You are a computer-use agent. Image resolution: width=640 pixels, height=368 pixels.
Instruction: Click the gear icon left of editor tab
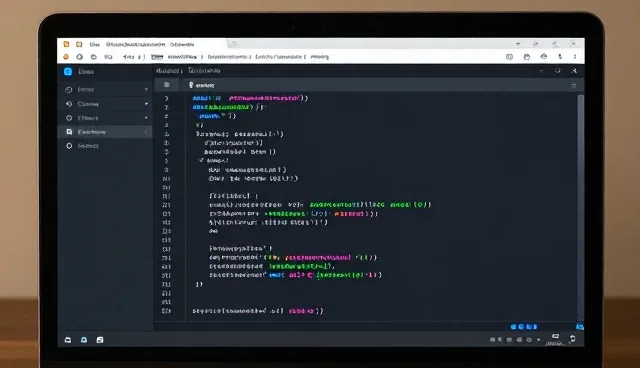tap(167, 84)
